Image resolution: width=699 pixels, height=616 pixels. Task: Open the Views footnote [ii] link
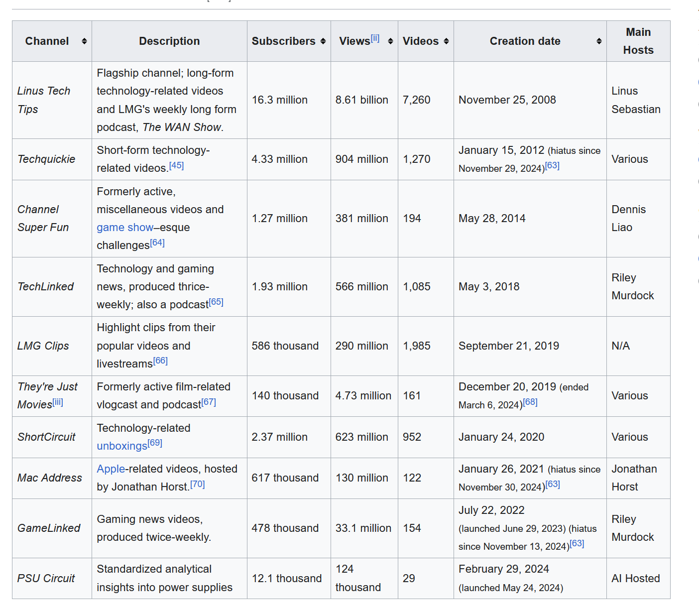click(375, 38)
